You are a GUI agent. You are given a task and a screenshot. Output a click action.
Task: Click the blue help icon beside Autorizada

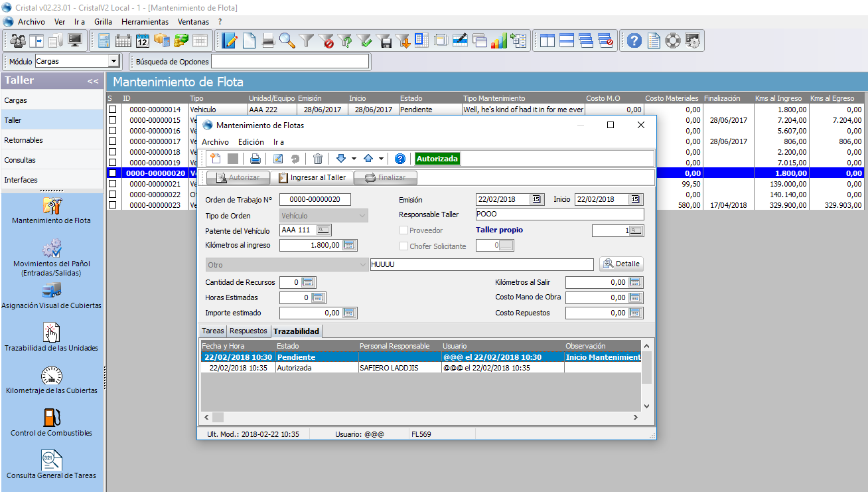click(400, 159)
